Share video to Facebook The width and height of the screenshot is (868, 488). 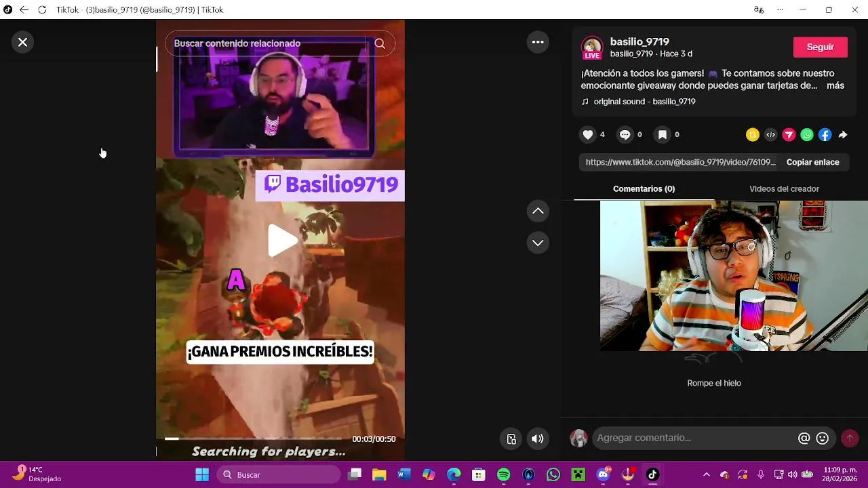(825, 135)
